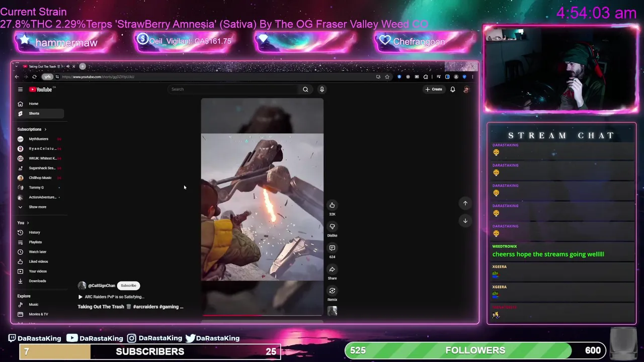Start voice search with the microphone icon
This screenshot has width=644, height=362.
pos(322,89)
